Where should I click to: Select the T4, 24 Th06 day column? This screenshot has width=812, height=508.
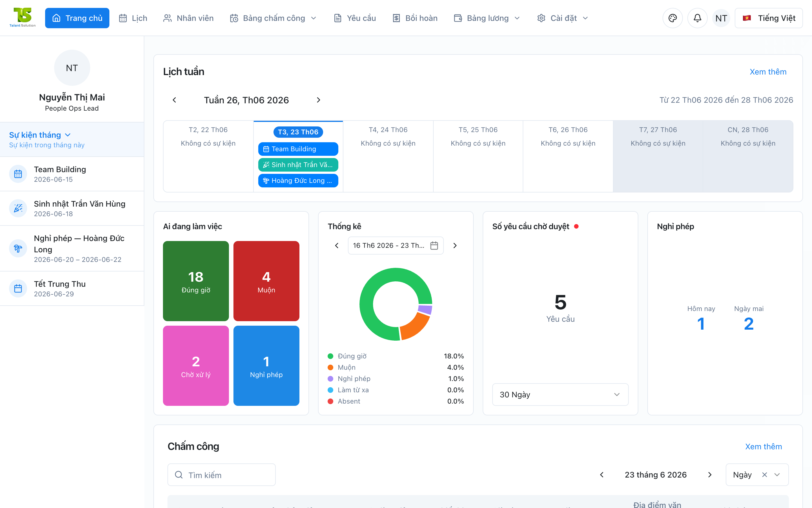pyautogui.click(x=388, y=156)
